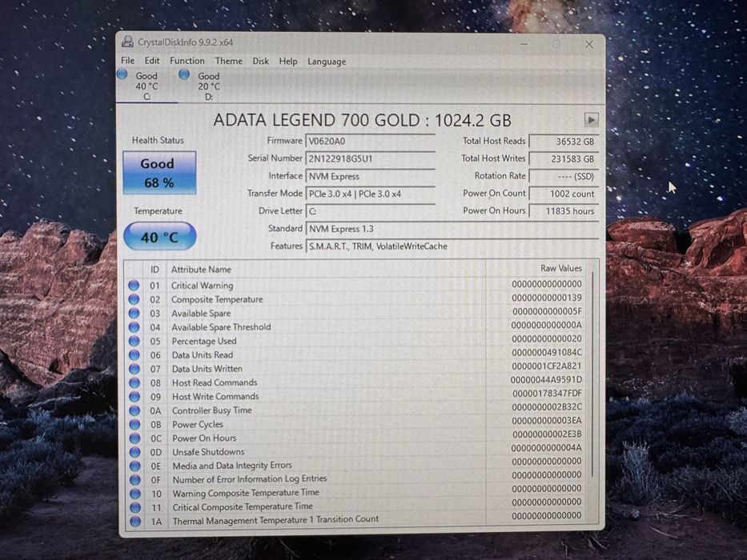
Task: Open the Language menu
Action: pos(327,62)
